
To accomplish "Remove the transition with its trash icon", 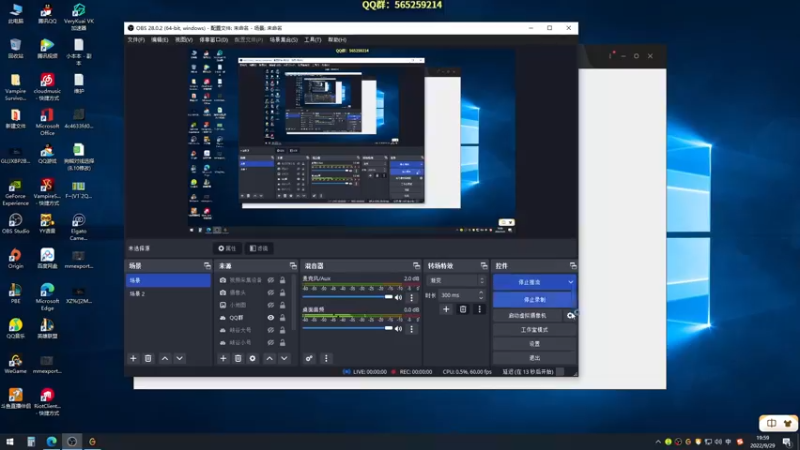I will (463, 309).
